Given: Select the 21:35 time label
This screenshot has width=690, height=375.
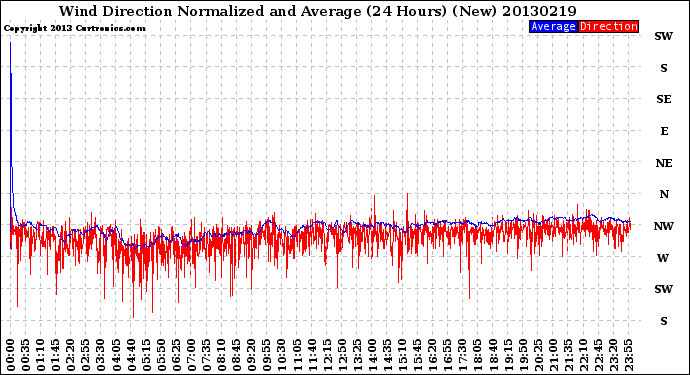Looking at the screenshot, I should pyautogui.click(x=568, y=355).
